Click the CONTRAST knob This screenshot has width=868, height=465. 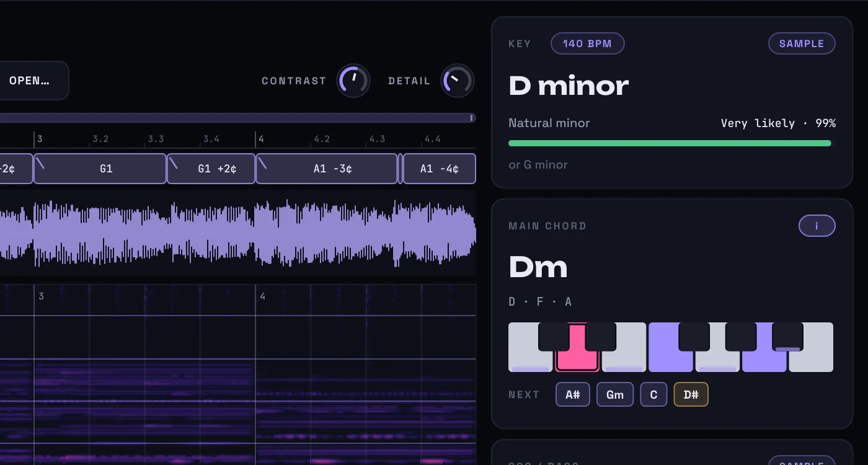click(x=353, y=81)
